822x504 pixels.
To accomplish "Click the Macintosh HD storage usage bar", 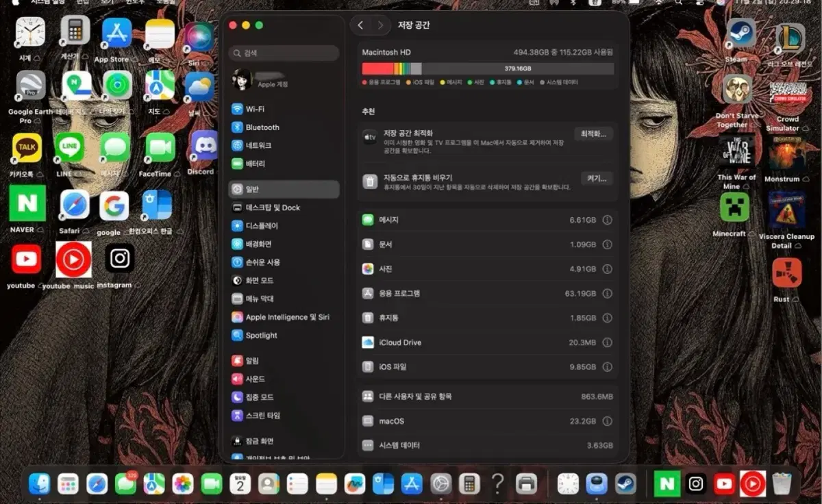I will point(488,68).
